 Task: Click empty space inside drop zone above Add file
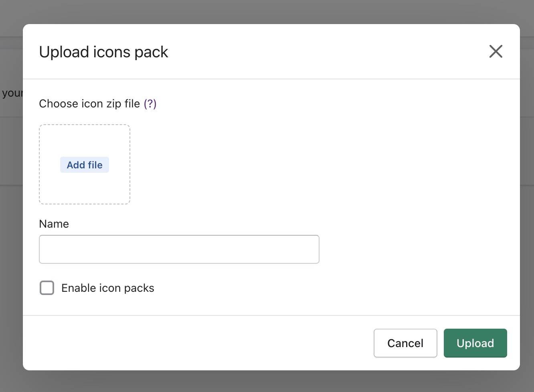coord(85,140)
